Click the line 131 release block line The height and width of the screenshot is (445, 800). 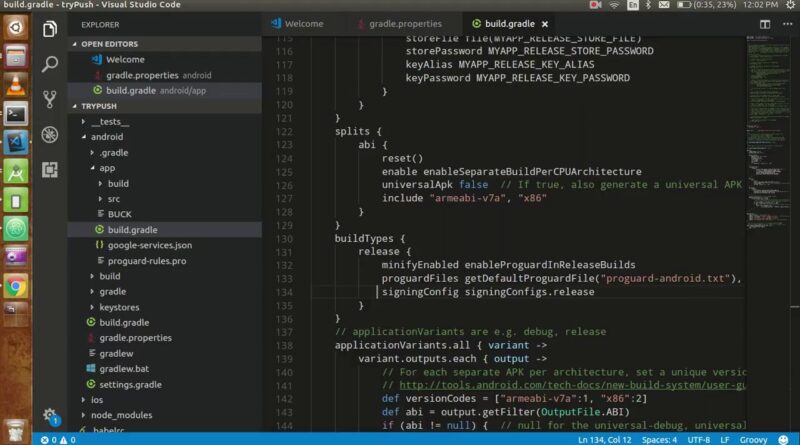[384, 252]
